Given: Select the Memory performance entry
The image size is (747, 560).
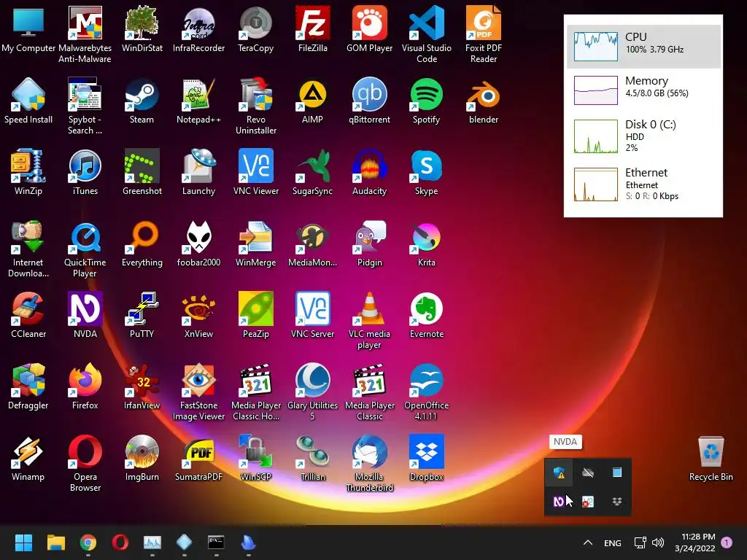Looking at the screenshot, I should (x=643, y=90).
